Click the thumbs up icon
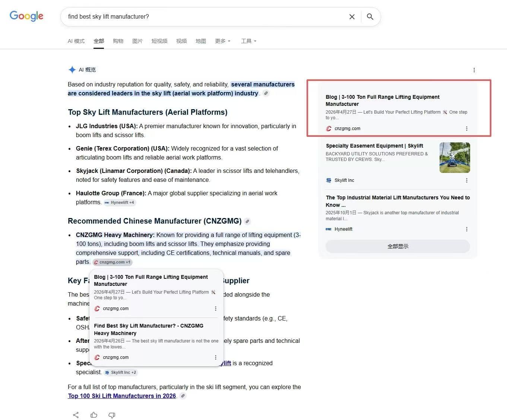Screen dimensions: 507x420 click(94, 415)
